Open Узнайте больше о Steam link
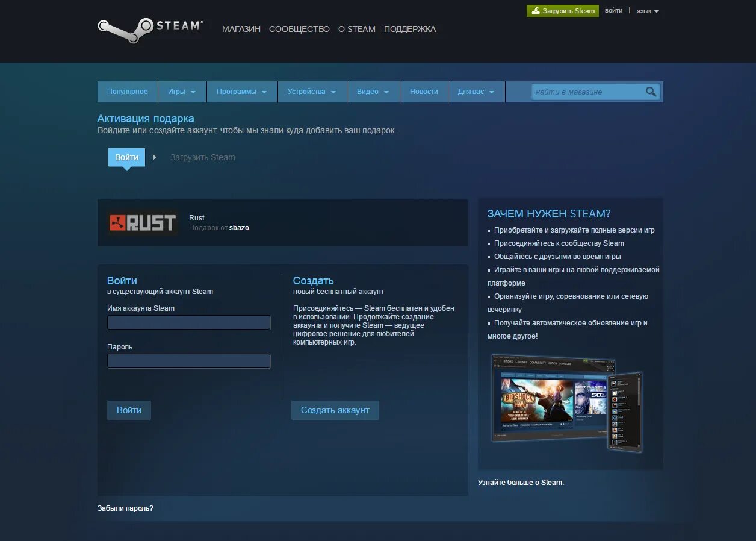The image size is (756, 541). (x=521, y=483)
